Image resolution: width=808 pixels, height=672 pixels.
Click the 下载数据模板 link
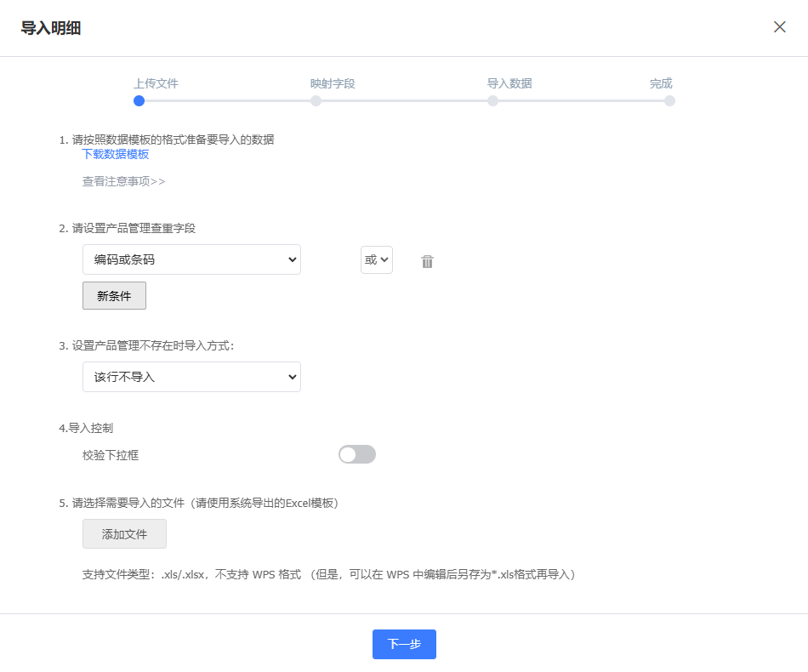[x=116, y=154]
